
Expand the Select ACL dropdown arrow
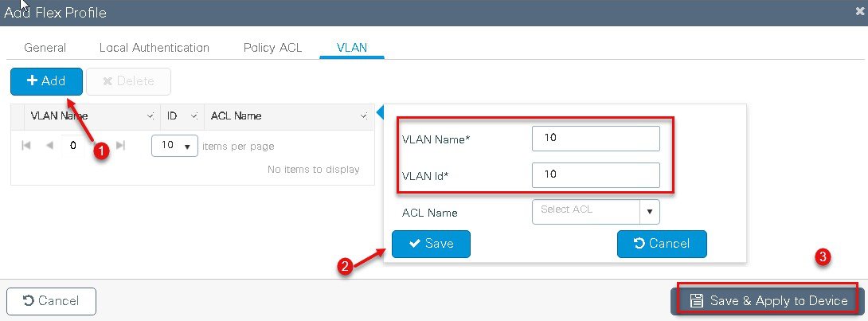tap(650, 212)
